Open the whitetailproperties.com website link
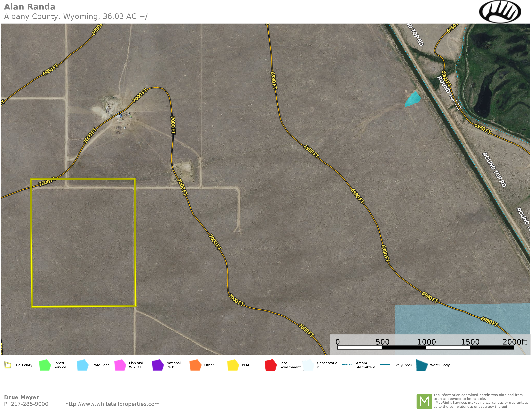The width and height of the screenshot is (532, 411). coord(112,404)
